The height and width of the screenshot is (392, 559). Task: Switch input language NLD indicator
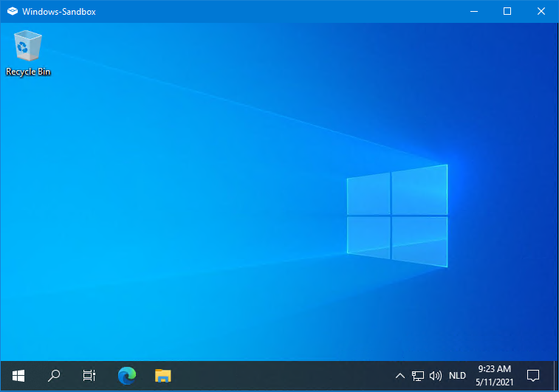pyautogui.click(x=457, y=376)
